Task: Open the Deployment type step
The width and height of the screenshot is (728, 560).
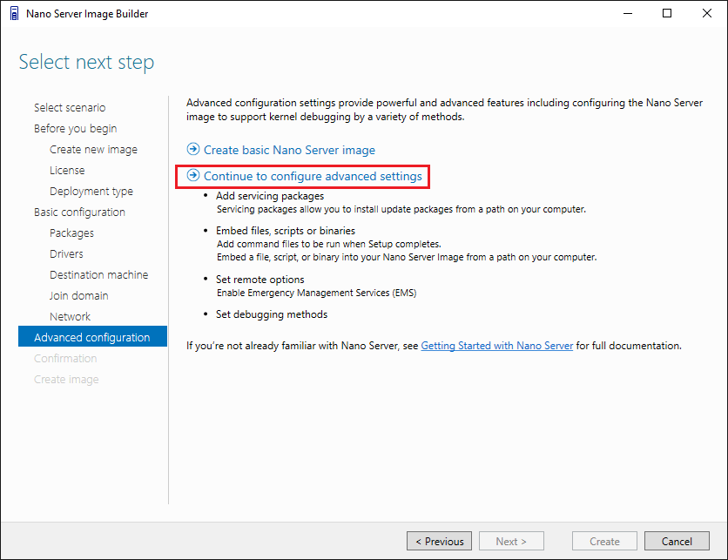Action: (91, 191)
